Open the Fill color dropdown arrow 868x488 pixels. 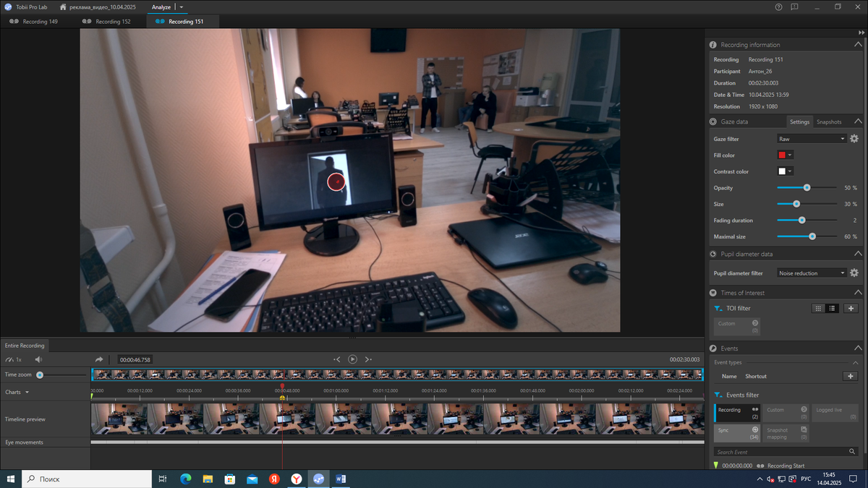[x=790, y=155]
